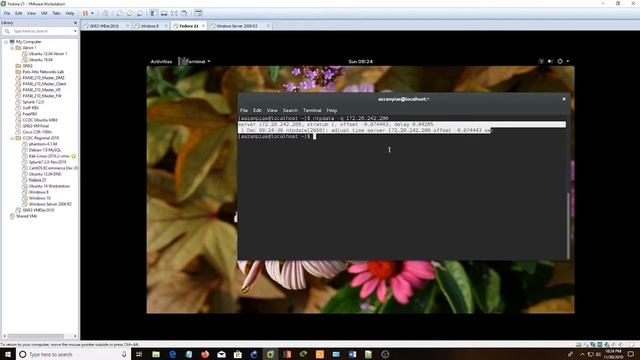Click the library search input field
The height and width of the screenshot is (360, 640).
coord(40,31)
